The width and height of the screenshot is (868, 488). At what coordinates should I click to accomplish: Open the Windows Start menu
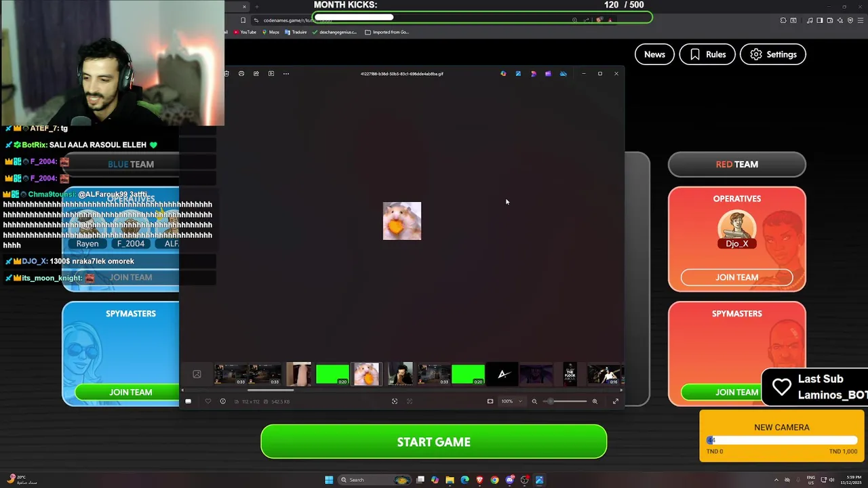click(329, 480)
